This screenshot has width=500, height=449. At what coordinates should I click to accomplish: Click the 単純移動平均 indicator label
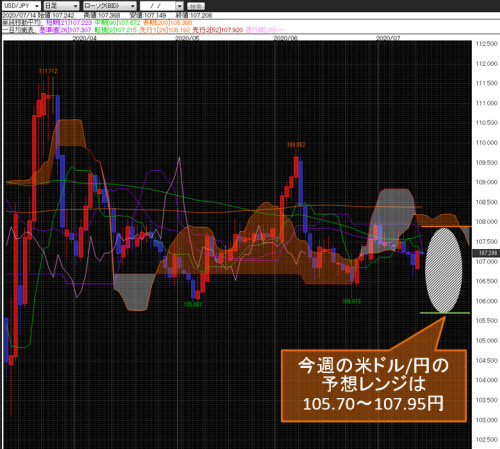point(22,23)
